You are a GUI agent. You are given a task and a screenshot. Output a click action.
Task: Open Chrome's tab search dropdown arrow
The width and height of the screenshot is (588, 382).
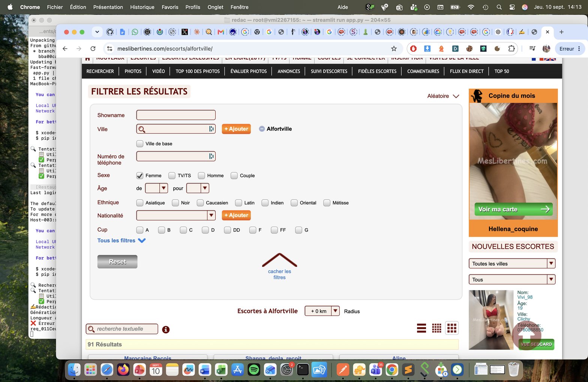pyautogui.click(x=97, y=32)
